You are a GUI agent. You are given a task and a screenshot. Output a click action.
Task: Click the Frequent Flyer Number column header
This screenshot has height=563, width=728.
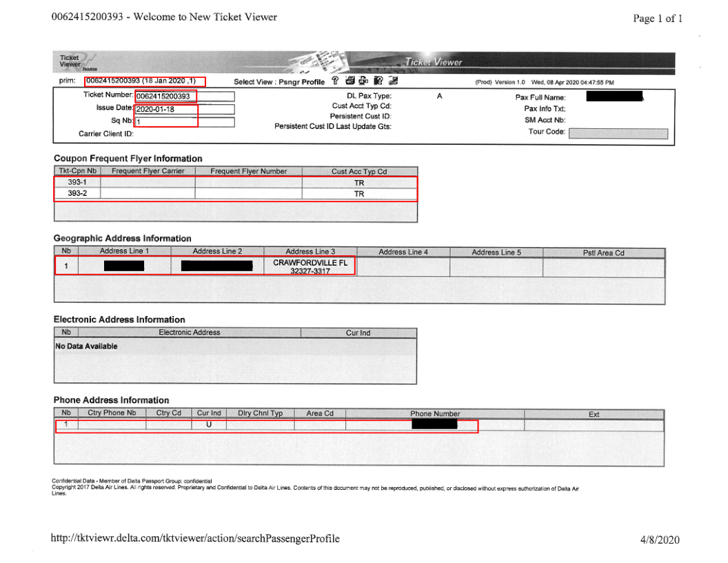click(x=248, y=171)
